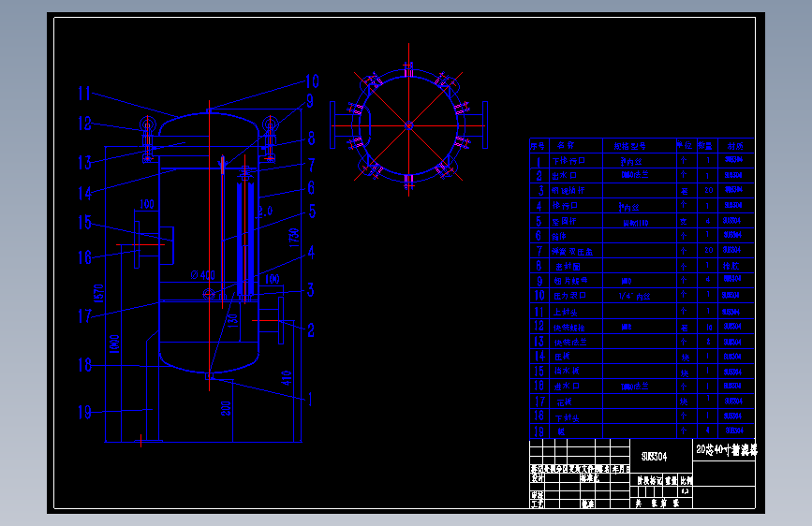Click callout number 10 beside the vessel top
This screenshot has width=812, height=526.
click(312, 81)
